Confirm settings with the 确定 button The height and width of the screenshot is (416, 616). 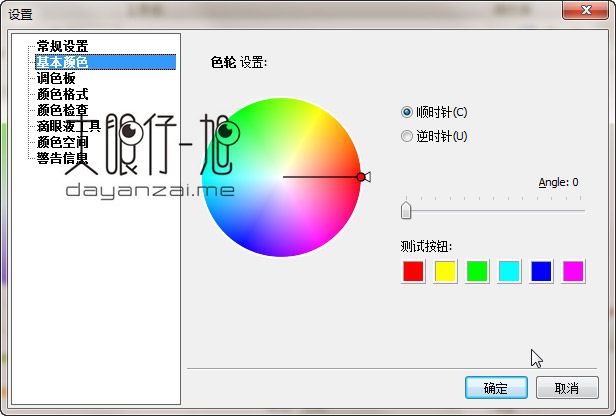pos(496,388)
